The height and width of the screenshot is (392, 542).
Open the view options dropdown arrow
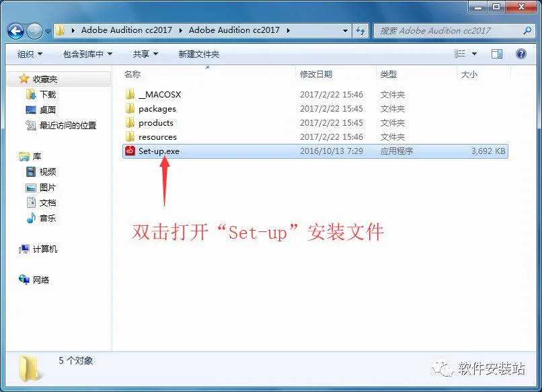474,54
